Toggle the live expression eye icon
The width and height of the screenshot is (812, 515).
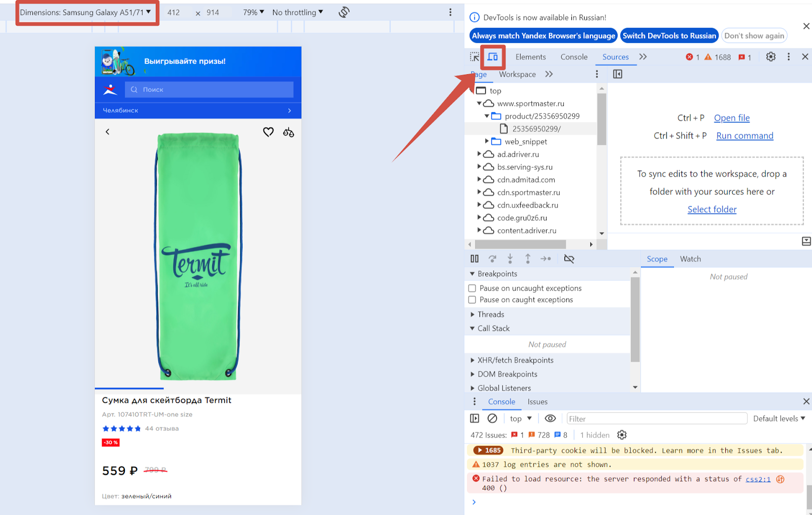pos(550,419)
